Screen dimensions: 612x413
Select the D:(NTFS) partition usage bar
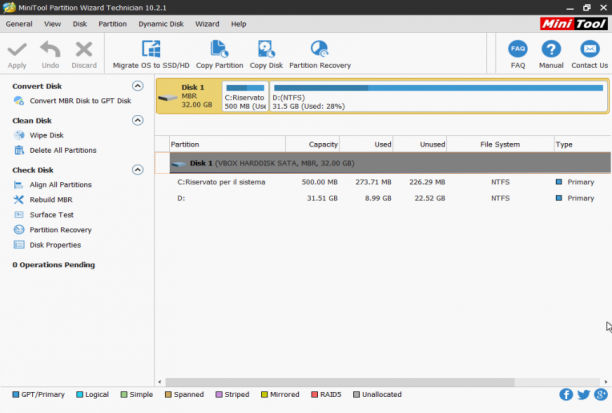(x=438, y=88)
